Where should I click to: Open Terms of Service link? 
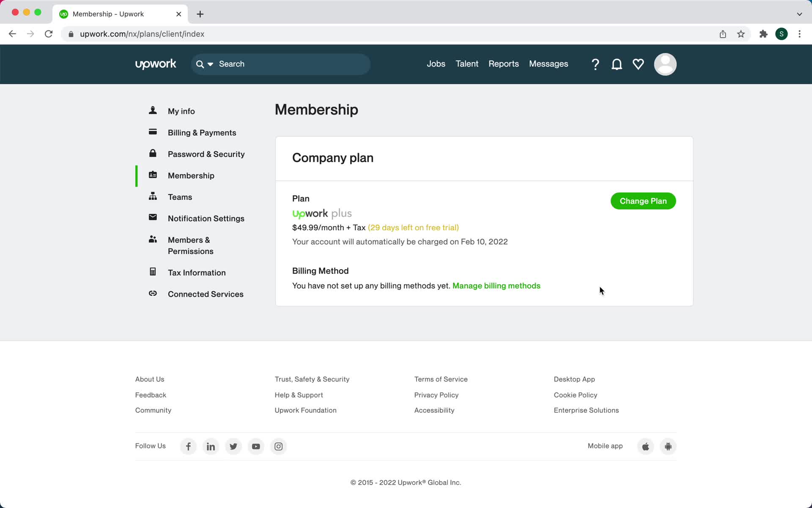point(441,379)
